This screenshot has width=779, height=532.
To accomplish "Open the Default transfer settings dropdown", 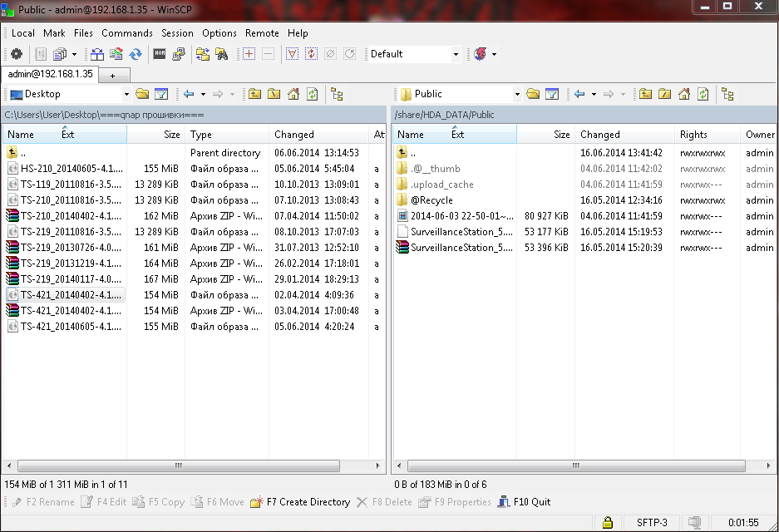I will [456, 54].
